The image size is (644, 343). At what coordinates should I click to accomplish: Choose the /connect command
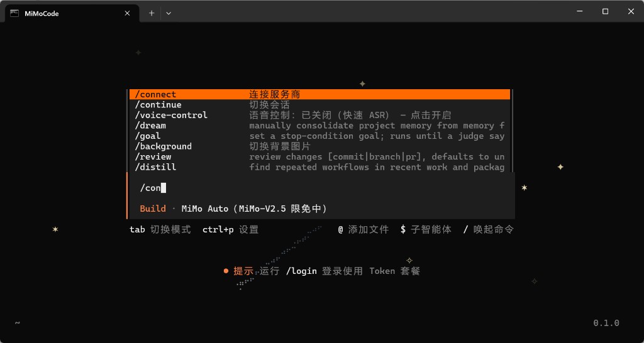[x=319, y=94]
